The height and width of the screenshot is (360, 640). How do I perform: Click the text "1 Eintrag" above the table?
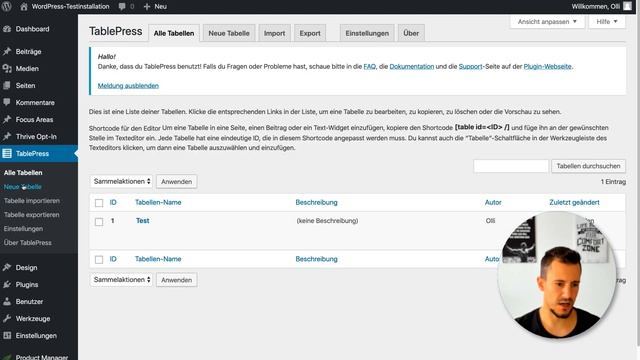click(613, 182)
